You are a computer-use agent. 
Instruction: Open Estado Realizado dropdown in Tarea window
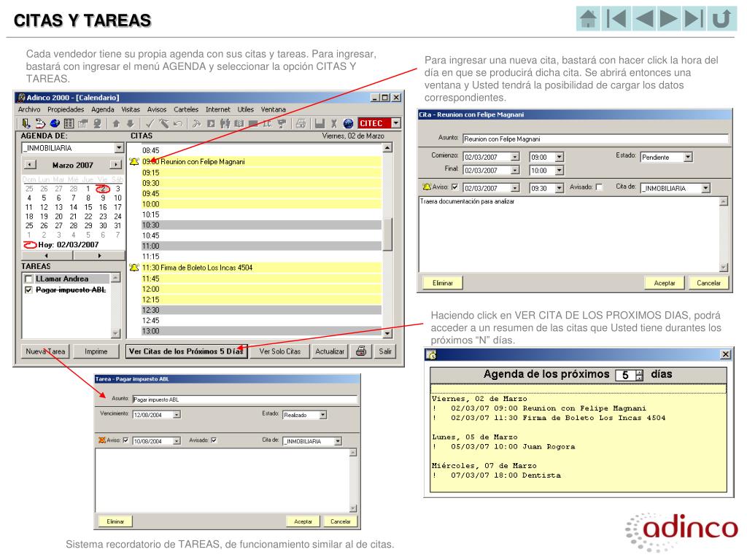tap(323, 415)
